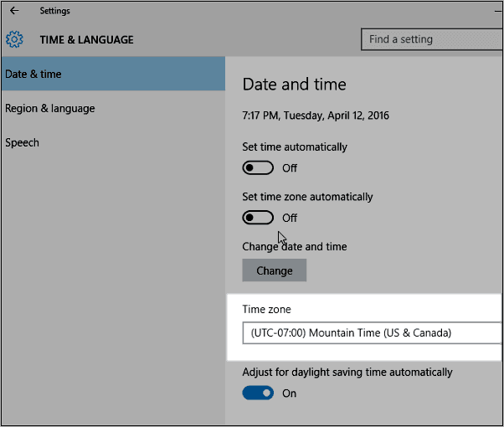
Task: Enable Set time automatically switch
Action: [258, 167]
